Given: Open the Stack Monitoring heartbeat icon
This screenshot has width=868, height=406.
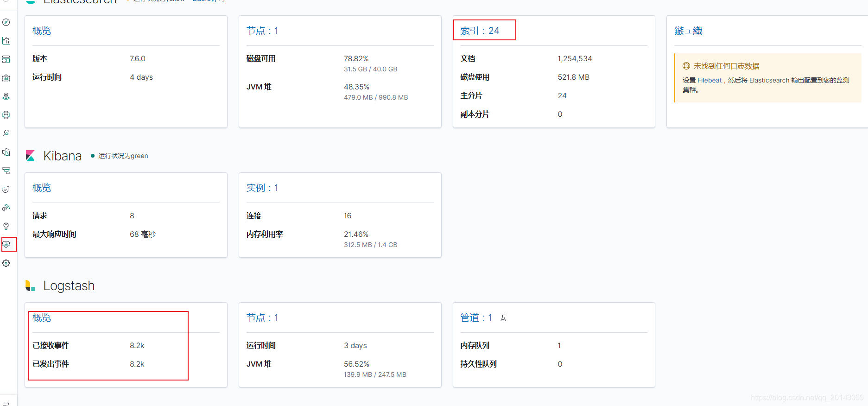Looking at the screenshot, I should tap(6, 244).
